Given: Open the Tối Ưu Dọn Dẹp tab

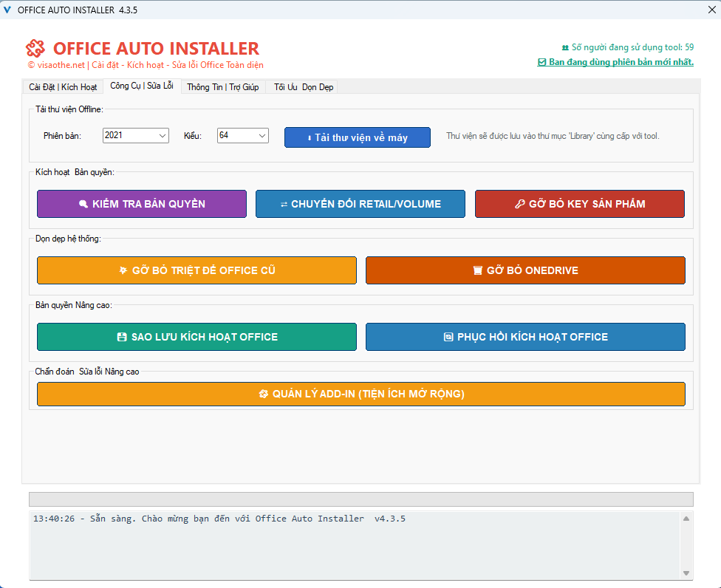Looking at the screenshot, I should (302, 87).
